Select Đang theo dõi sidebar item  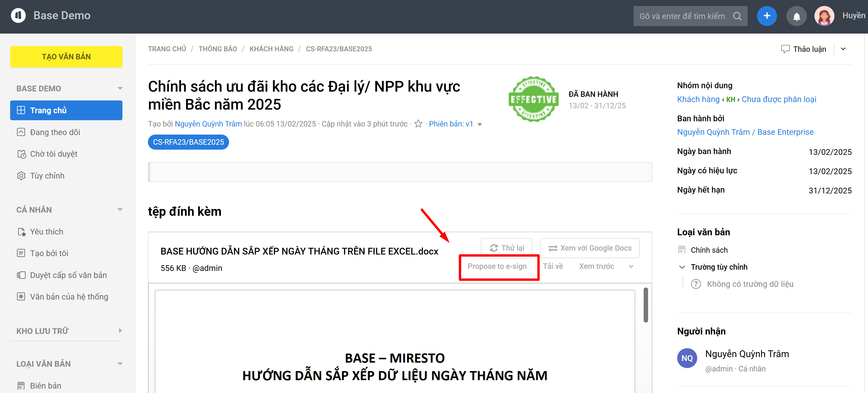pyautogui.click(x=55, y=132)
